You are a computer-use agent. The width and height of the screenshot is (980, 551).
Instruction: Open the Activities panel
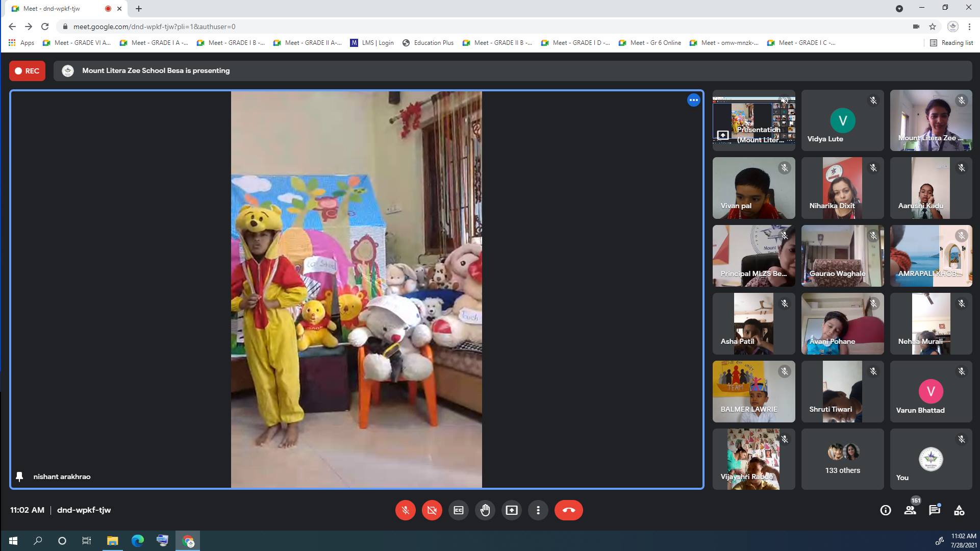click(x=959, y=510)
